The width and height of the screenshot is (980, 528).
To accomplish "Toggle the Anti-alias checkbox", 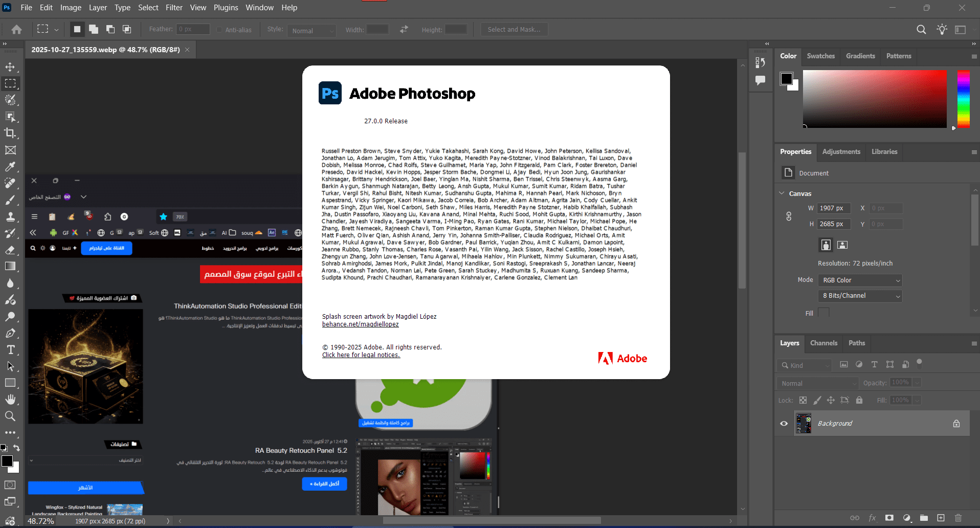I will [x=219, y=30].
